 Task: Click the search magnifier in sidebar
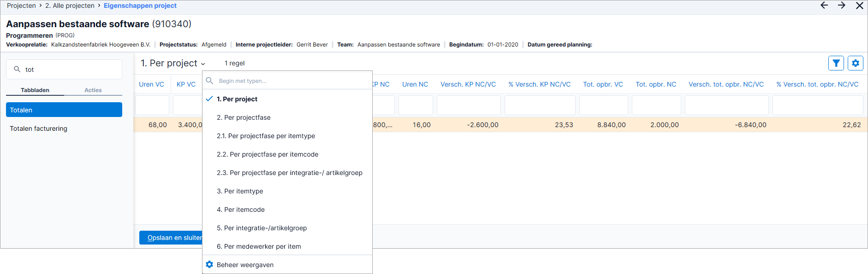(17, 69)
